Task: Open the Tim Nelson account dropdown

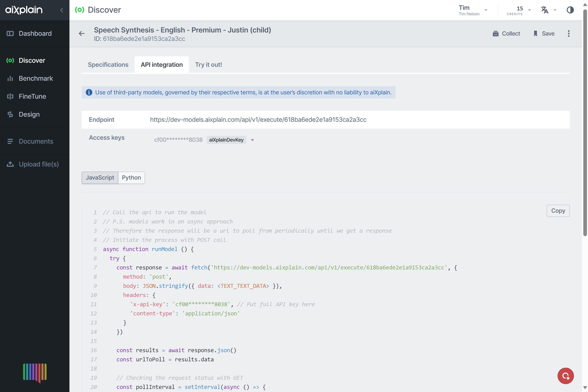Action: 473,10
